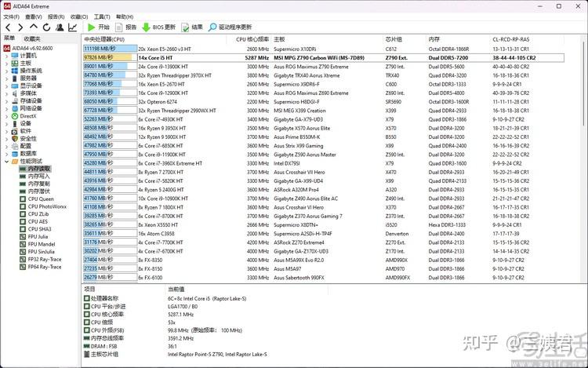Start benchmark with the green 开始 button
Viewport: 588px width, 368px height.
(98, 27)
